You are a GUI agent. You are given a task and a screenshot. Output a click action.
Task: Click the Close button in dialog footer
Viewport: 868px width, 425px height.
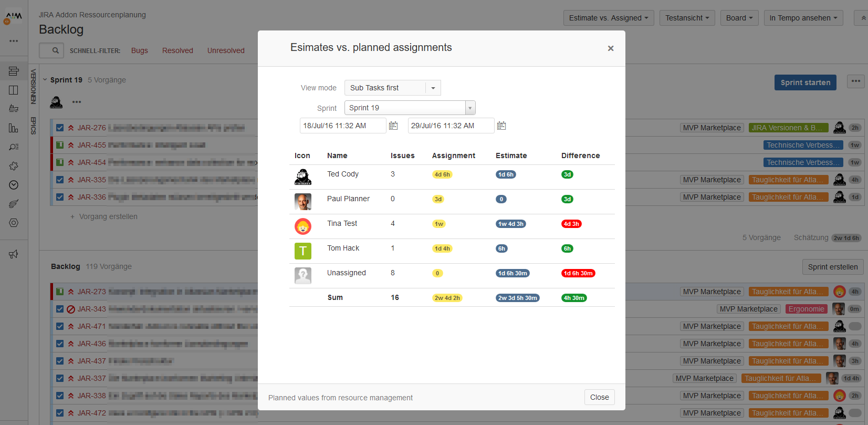pyautogui.click(x=600, y=397)
